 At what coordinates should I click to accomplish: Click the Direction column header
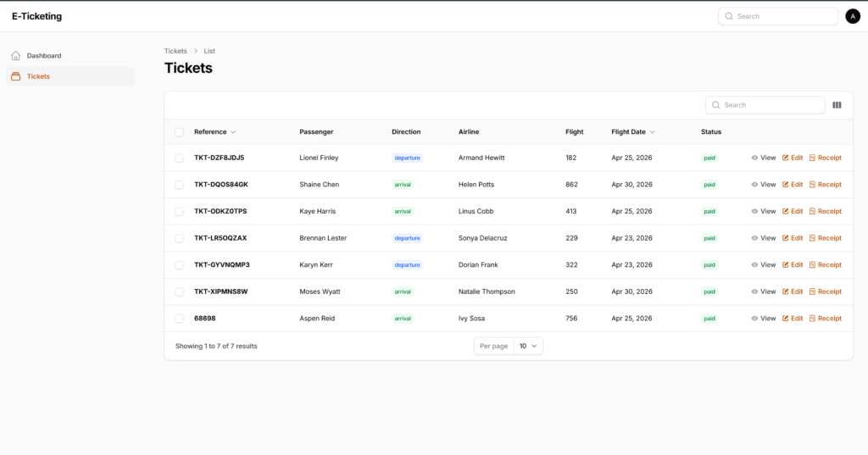click(406, 131)
